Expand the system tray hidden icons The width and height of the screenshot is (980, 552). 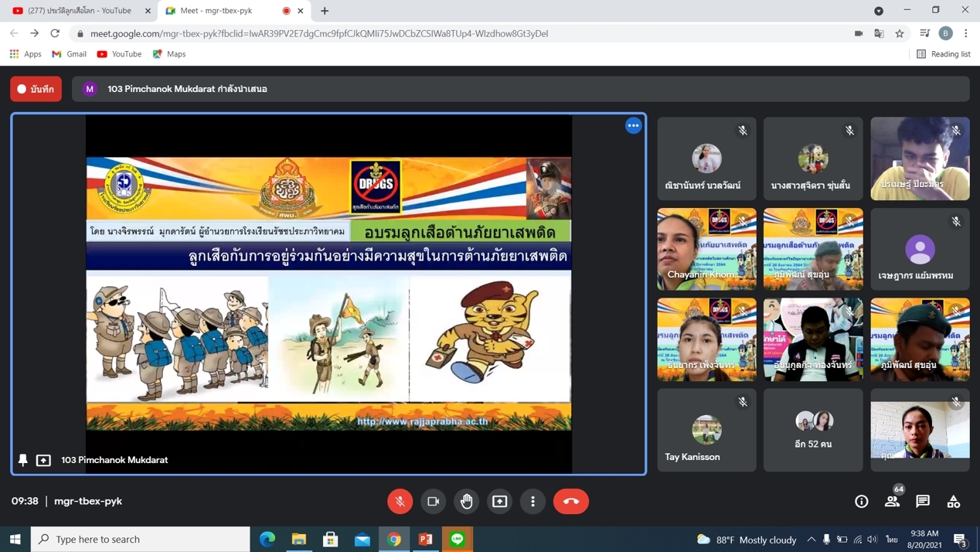pyautogui.click(x=811, y=539)
